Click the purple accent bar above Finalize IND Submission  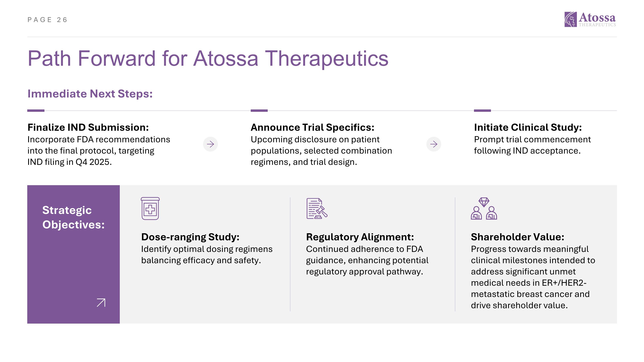(x=36, y=111)
